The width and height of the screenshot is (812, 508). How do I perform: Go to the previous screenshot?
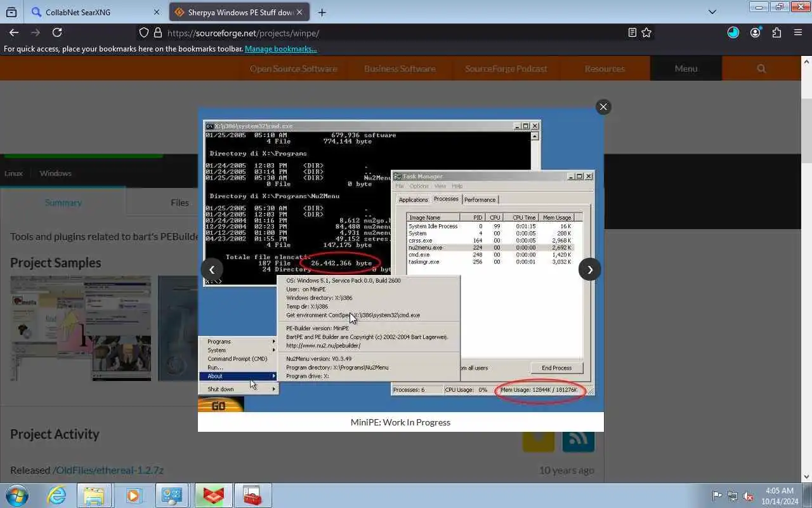click(212, 269)
